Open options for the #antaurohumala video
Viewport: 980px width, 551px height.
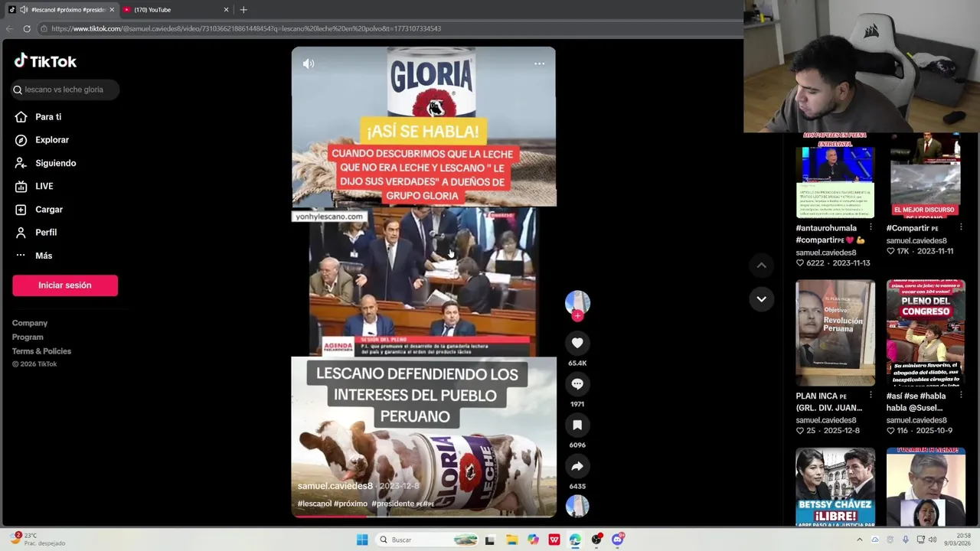click(871, 228)
